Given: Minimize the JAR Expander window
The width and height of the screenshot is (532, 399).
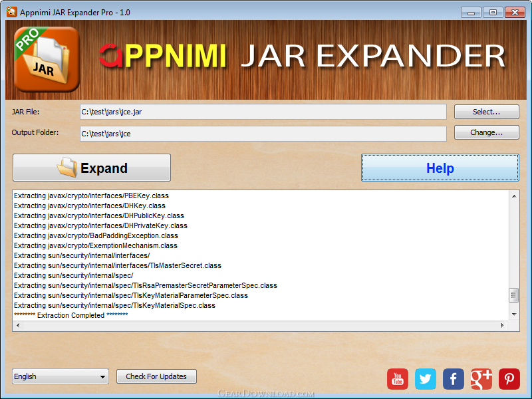Looking at the screenshot, I should [471, 13].
